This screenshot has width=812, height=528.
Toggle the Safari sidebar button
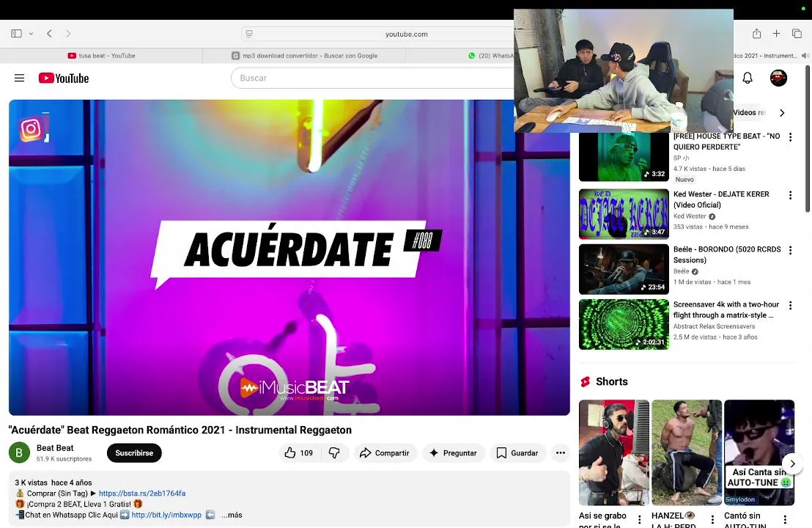click(x=17, y=34)
